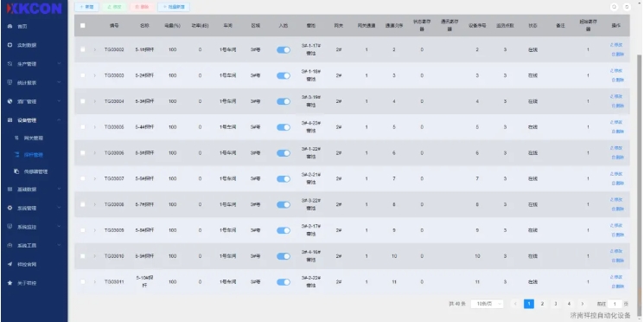
Task: Open the 系统工具 sidebar item
Action: click(x=27, y=246)
